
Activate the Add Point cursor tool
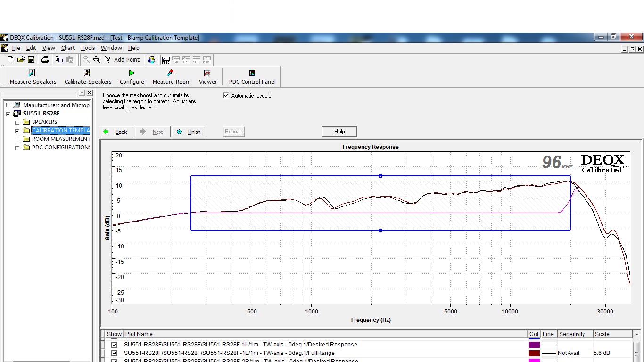coord(122,59)
